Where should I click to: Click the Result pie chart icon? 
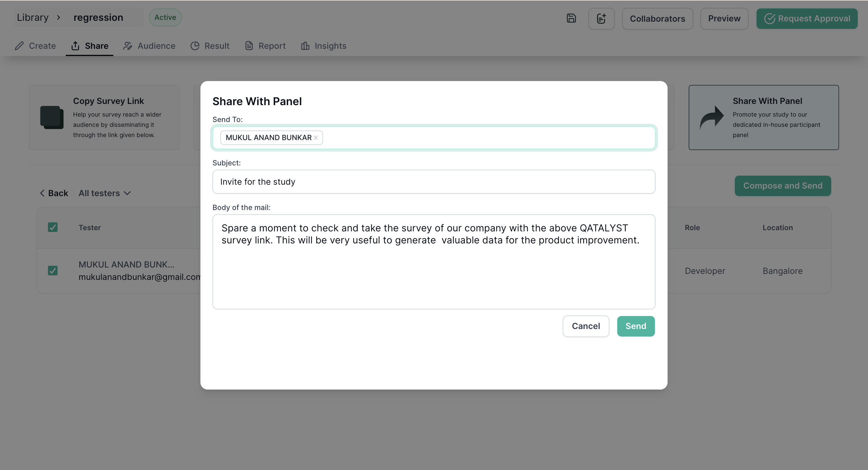(x=195, y=46)
